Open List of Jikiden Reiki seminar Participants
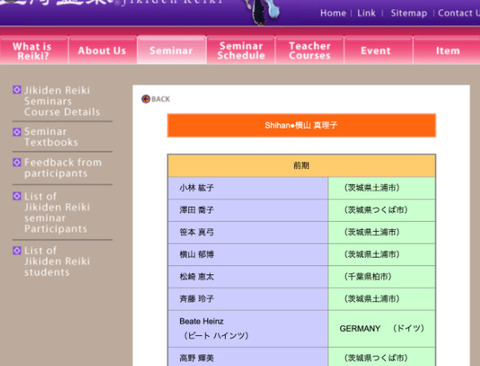Viewport: 480px width, 366px height. 57,212
